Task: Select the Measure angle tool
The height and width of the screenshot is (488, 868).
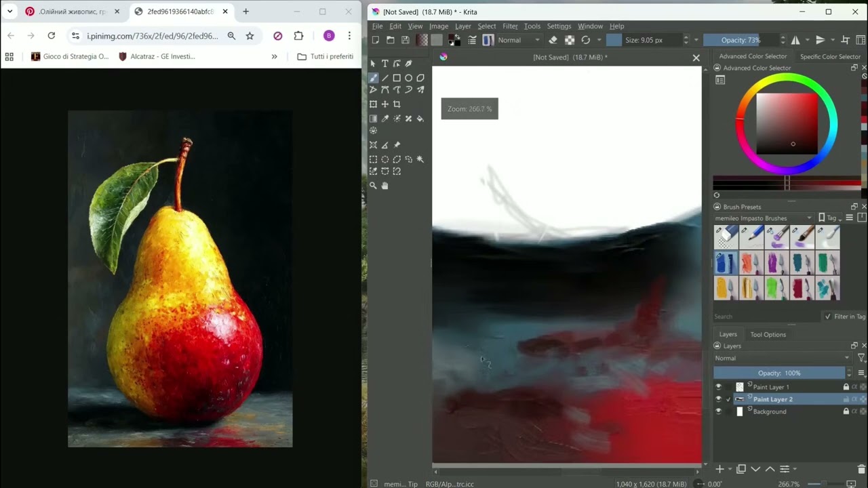Action: point(385,145)
